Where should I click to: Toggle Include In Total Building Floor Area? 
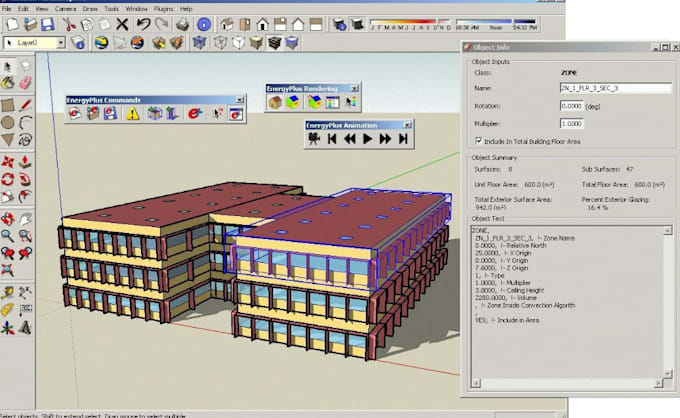(x=479, y=141)
